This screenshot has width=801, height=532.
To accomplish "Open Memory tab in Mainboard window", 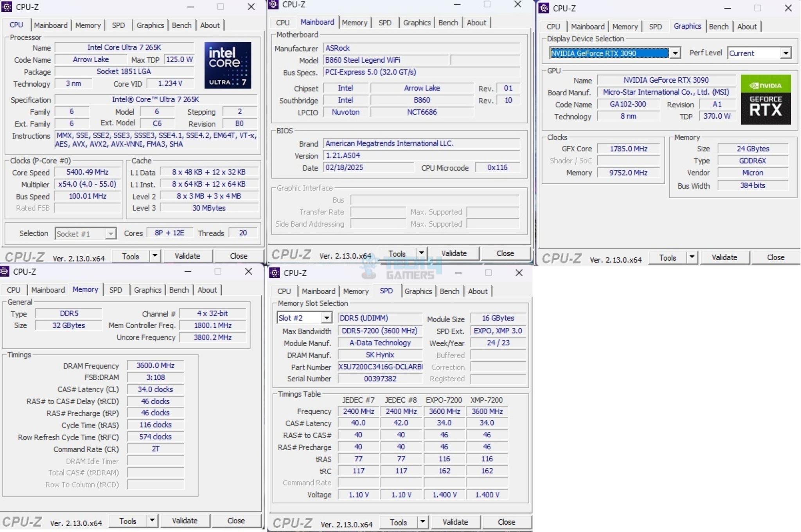I will pos(354,23).
